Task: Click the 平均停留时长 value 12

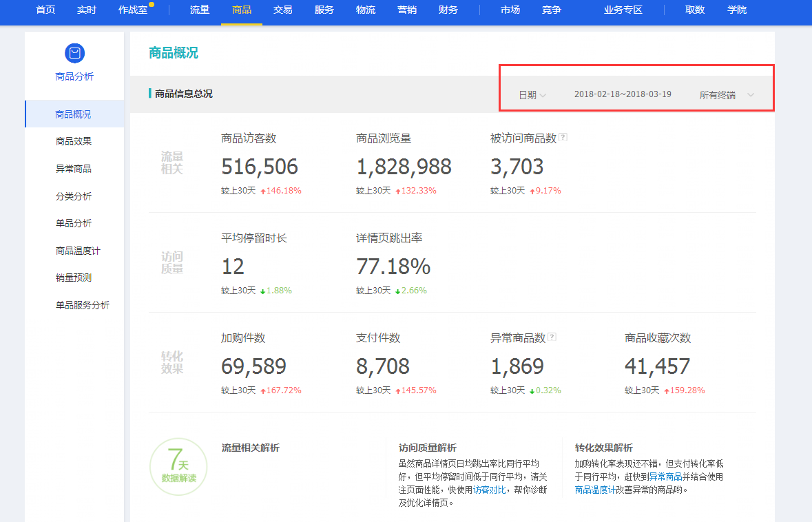Action: [x=233, y=267]
